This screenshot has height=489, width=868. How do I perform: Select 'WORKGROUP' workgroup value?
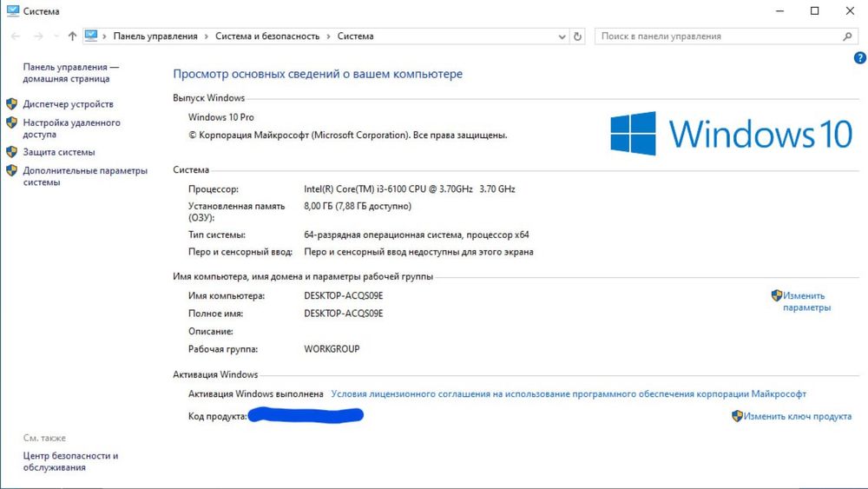pyautogui.click(x=332, y=349)
